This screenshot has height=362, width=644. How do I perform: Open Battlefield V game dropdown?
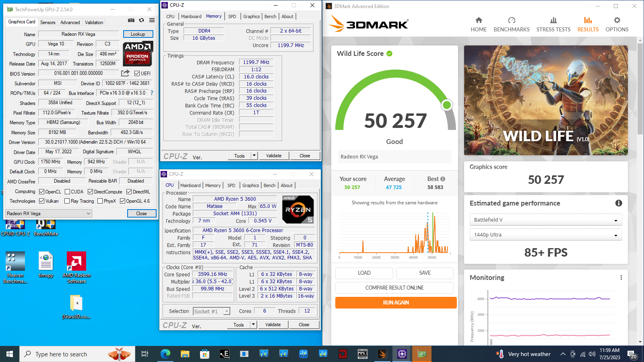(546, 220)
